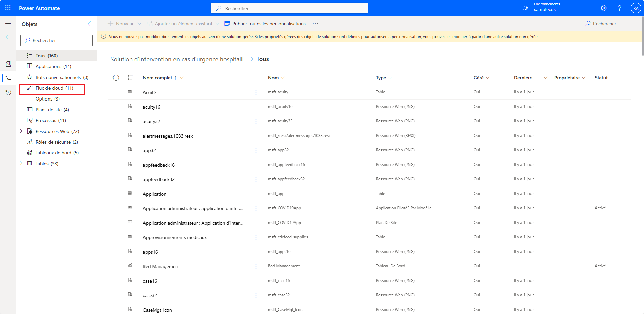Open the app launcher waffle icon
This screenshot has height=314, width=644.
pyautogui.click(x=8, y=8)
